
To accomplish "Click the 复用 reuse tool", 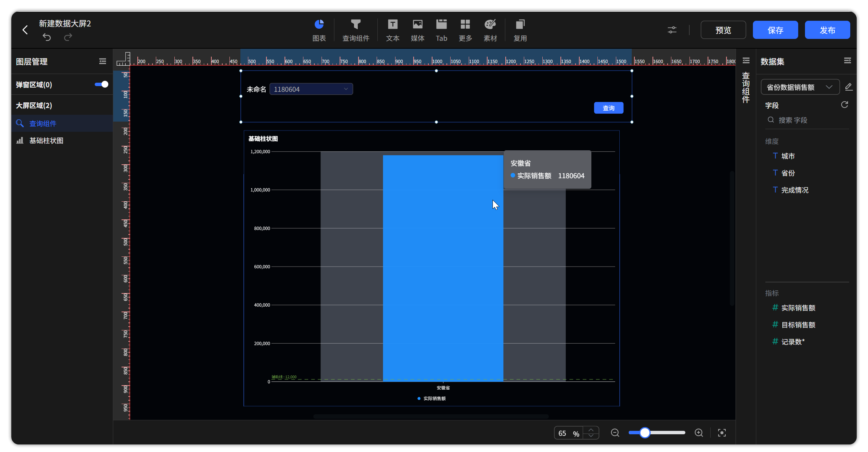I will click(x=520, y=30).
